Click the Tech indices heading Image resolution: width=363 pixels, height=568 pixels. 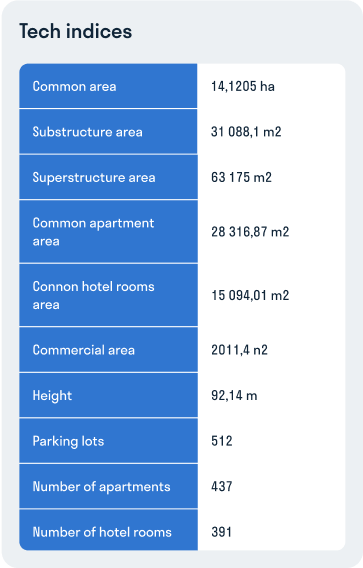pos(75,31)
